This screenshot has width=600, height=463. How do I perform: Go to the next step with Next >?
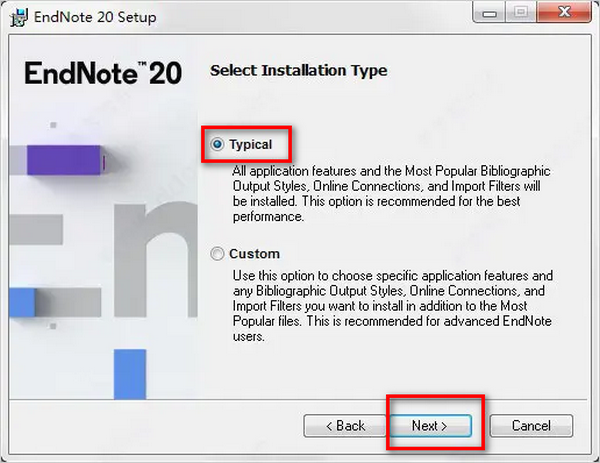tap(429, 426)
